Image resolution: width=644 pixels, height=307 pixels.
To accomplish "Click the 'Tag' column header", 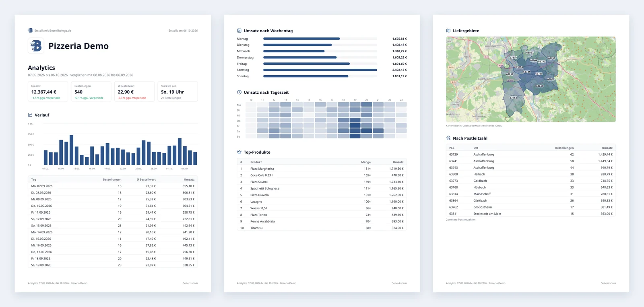I will point(34,179).
